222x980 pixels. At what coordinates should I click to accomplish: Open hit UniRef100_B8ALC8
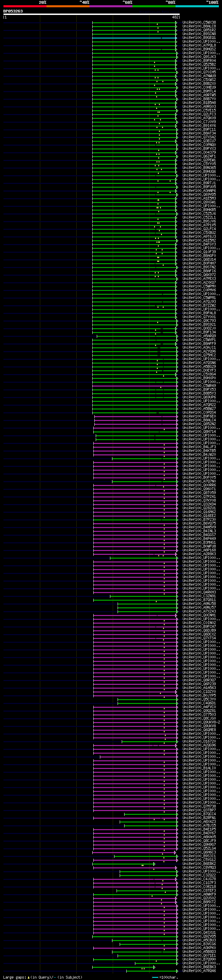pyautogui.click(x=199, y=26)
